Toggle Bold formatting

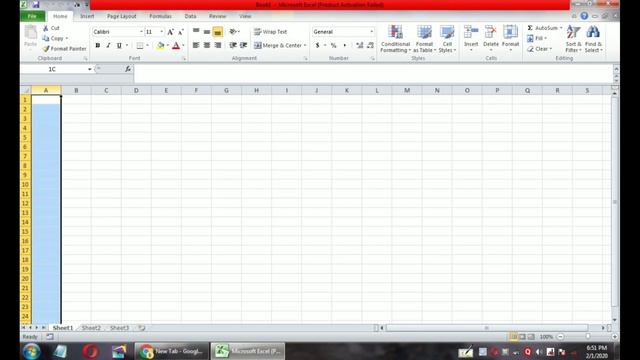pos(98,45)
